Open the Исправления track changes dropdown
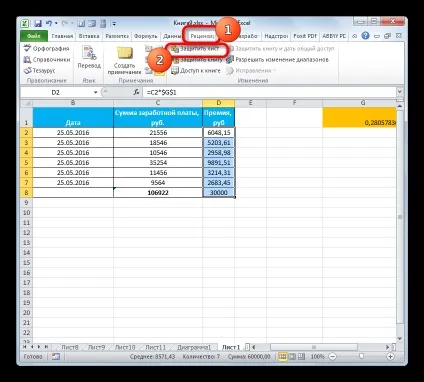 (251, 71)
